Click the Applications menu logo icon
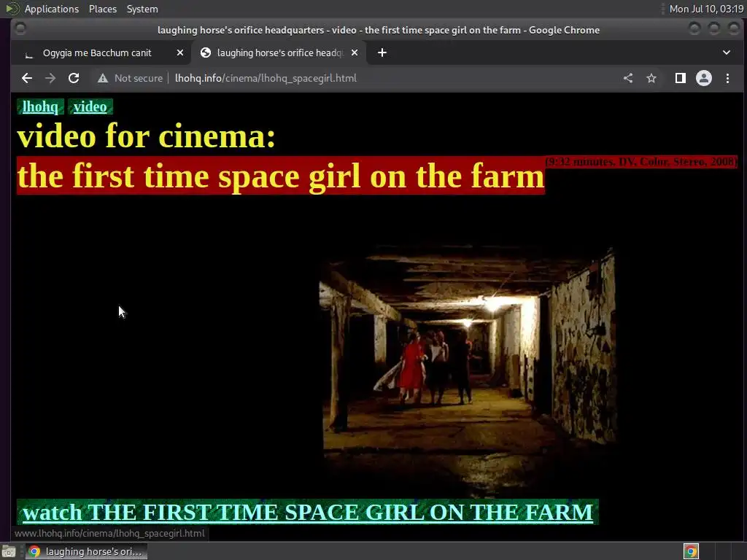The width and height of the screenshot is (747, 560). 12,9
